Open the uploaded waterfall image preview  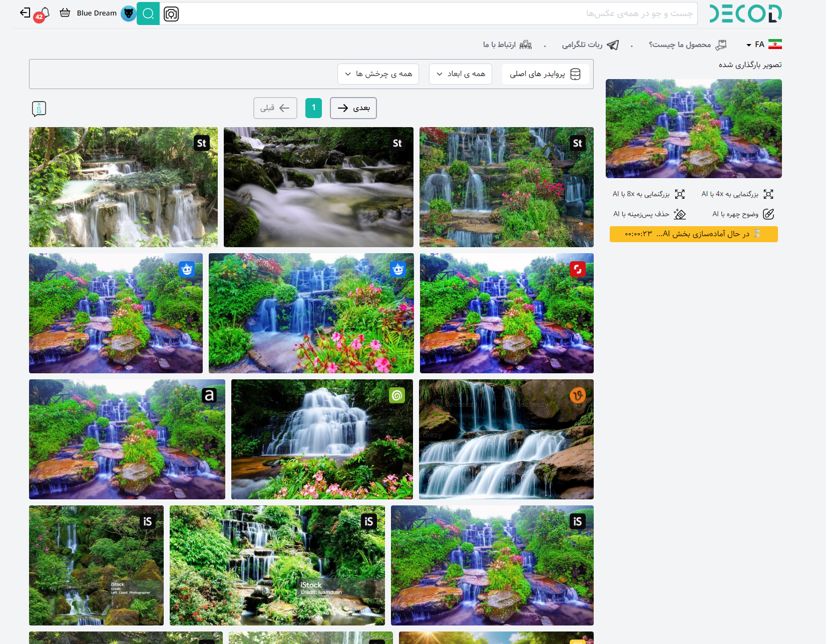(693, 129)
